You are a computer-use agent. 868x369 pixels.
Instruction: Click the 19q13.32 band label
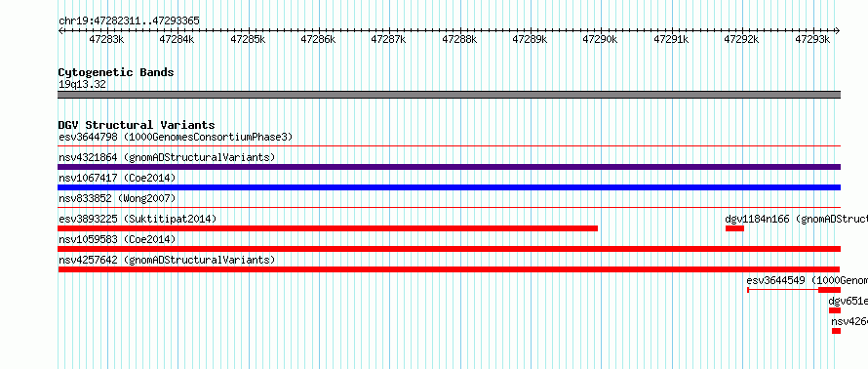pos(83,85)
